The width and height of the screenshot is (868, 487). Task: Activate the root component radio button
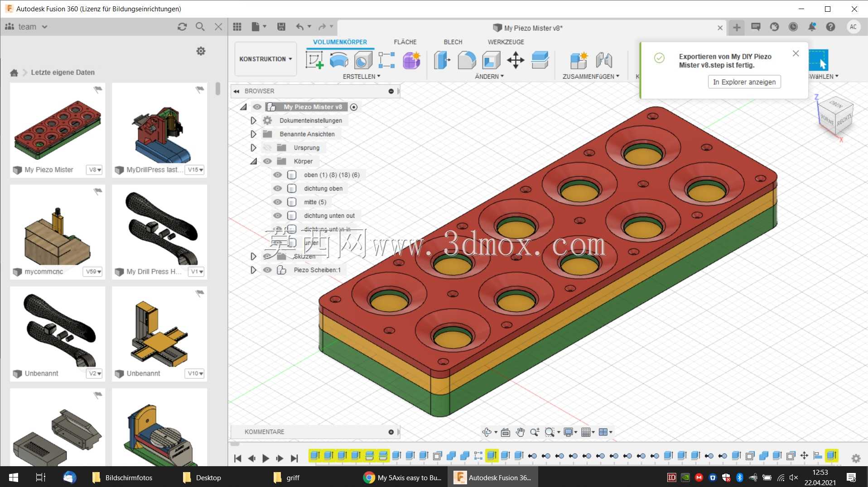point(354,107)
